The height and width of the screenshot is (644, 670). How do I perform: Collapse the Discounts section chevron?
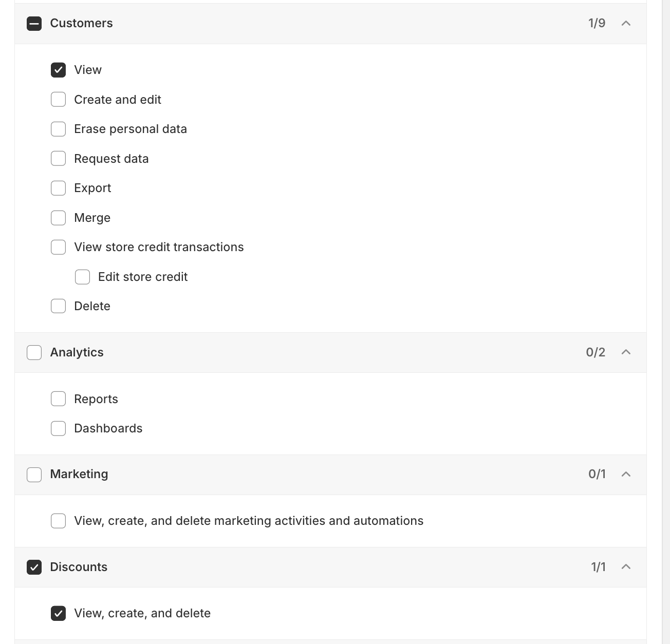click(x=626, y=567)
